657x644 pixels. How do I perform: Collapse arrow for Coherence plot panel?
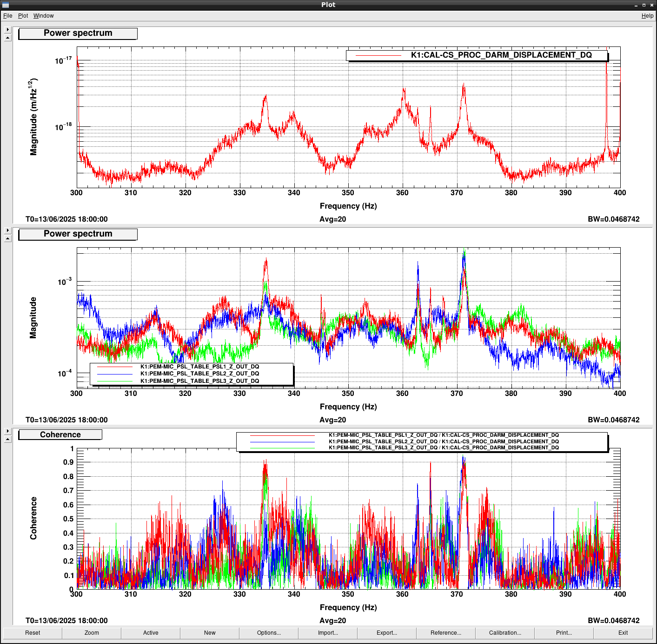[x=7, y=440]
